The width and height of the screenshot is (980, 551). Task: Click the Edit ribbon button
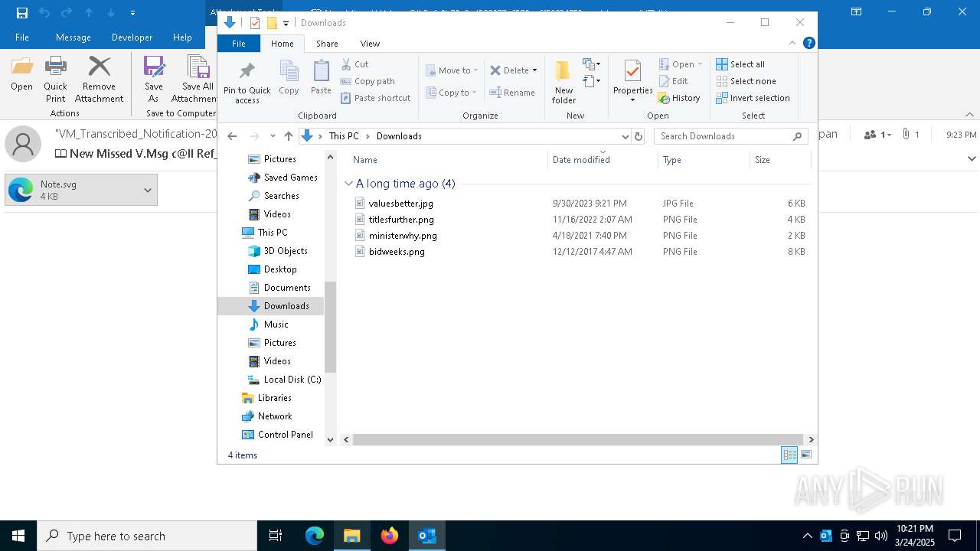[x=673, y=81]
